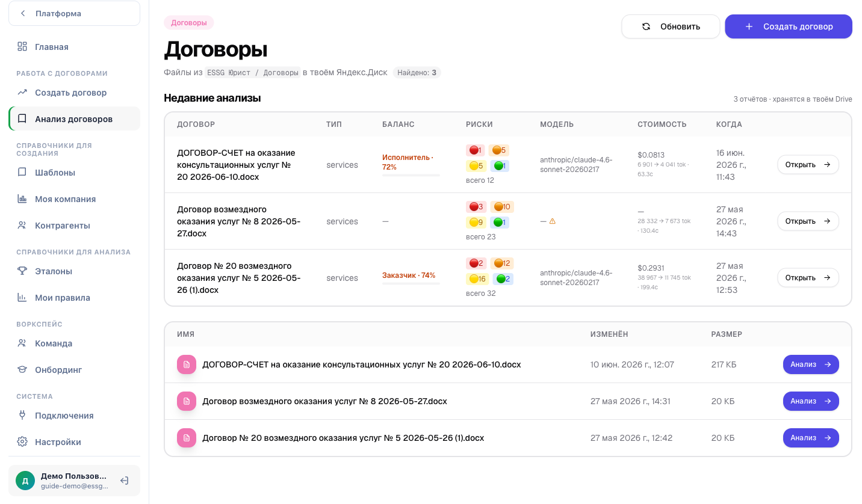
Task: Click the Подключения plug icon
Action: pos(22,415)
